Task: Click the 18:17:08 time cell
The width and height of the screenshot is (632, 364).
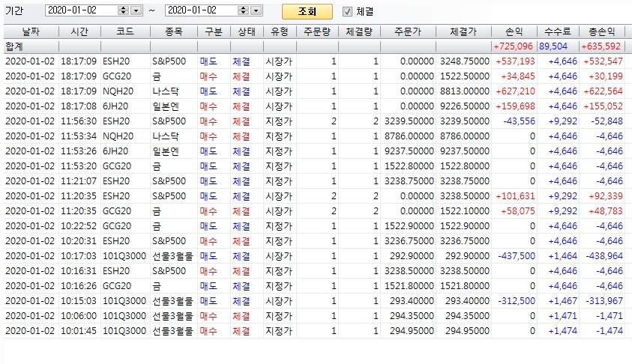Action: [x=79, y=106]
